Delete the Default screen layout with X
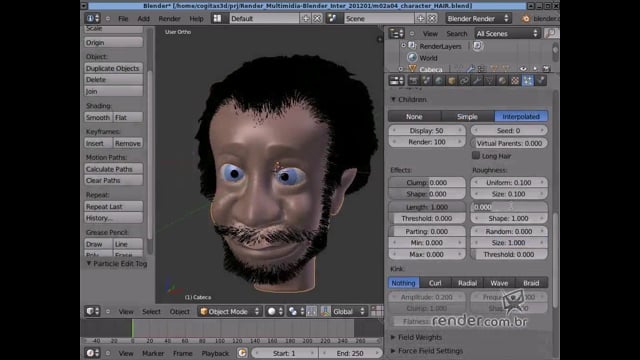 coord(317,18)
